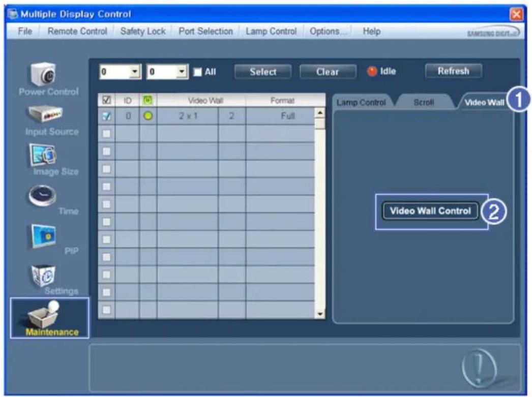Open the Time section clock icon

42,196
